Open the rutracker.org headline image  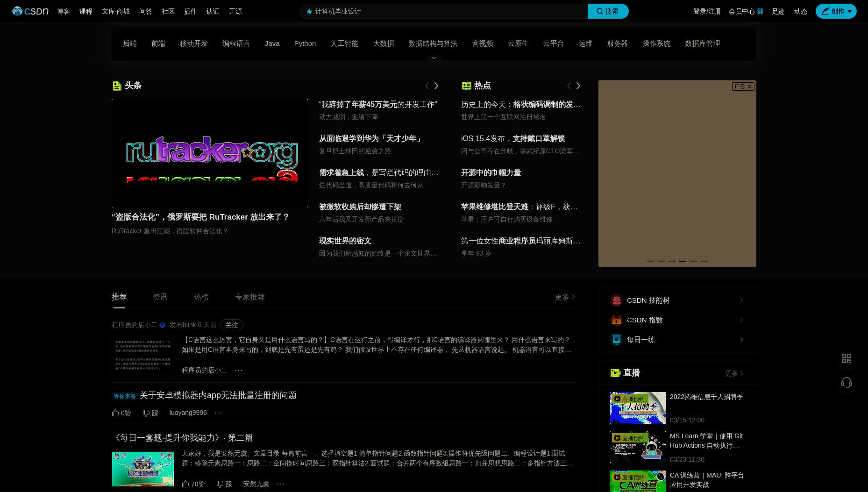pos(210,153)
